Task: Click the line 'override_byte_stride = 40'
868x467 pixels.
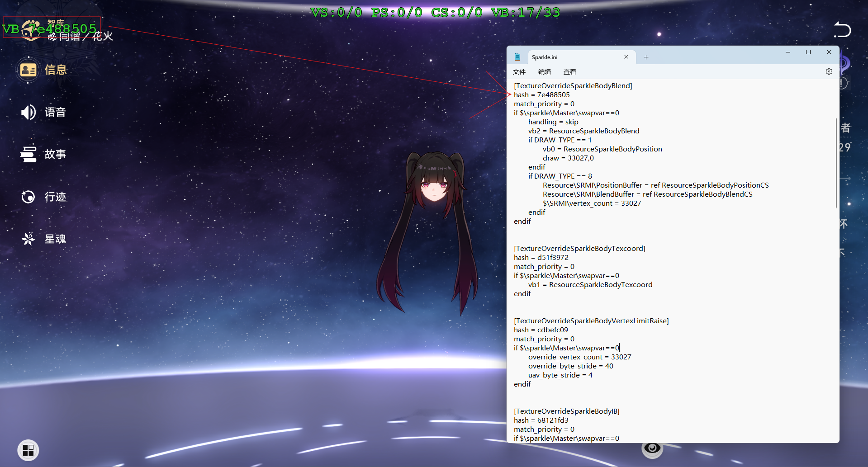Action: click(x=571, y=366)
